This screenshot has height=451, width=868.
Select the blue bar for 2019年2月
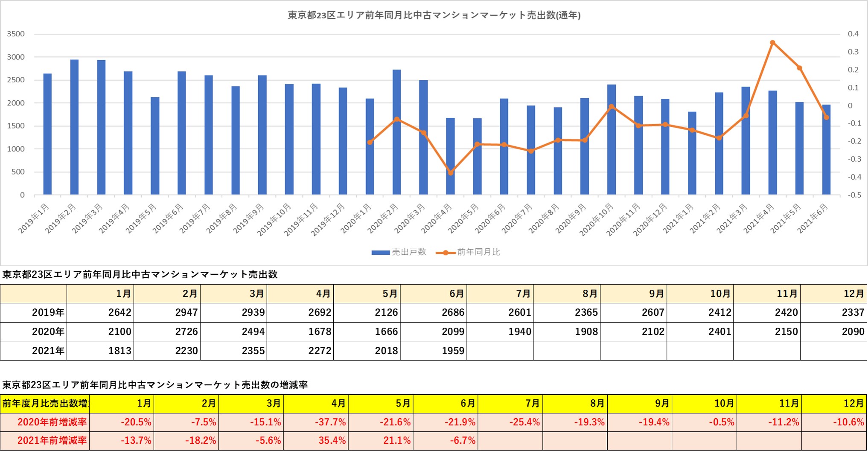tap(74, 127)
